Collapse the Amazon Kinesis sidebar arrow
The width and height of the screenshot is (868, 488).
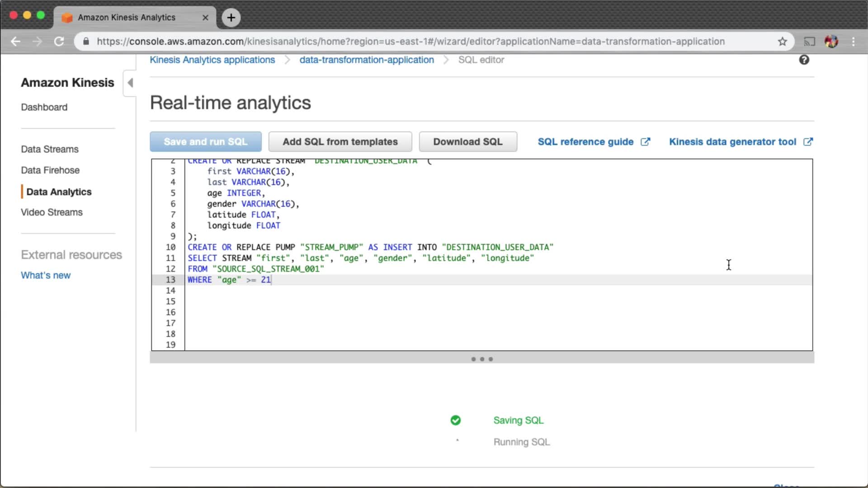130,83
